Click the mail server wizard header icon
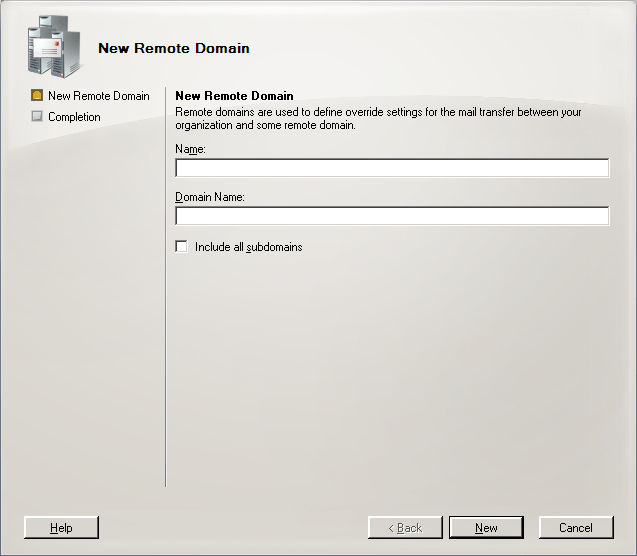Viewport: 637px width, 556px height. pos(54,46)
